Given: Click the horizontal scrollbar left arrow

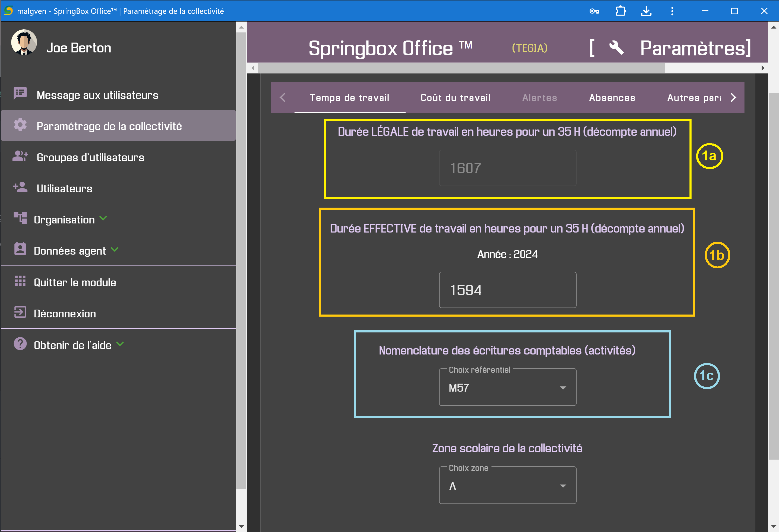Looking at the screenshot, I should 253,68.
